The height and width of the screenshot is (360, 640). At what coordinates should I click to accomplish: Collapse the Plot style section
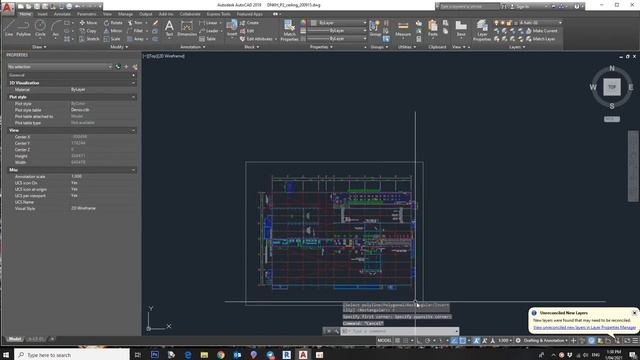133,97
